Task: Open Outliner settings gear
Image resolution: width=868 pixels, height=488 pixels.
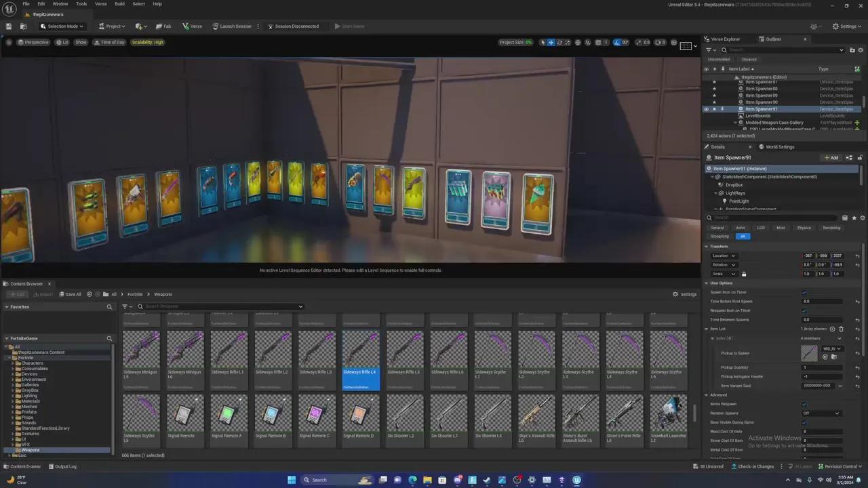Action: point(859,49)
